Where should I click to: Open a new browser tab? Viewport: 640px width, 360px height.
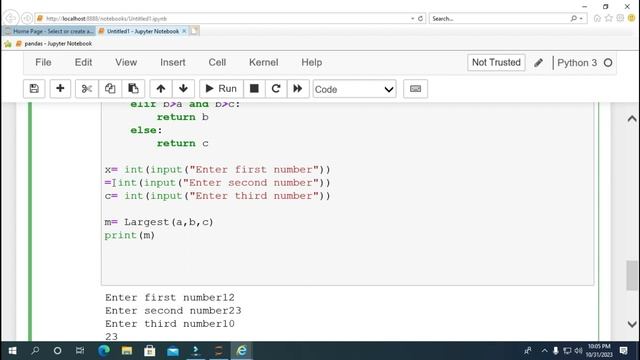[195, 31]
